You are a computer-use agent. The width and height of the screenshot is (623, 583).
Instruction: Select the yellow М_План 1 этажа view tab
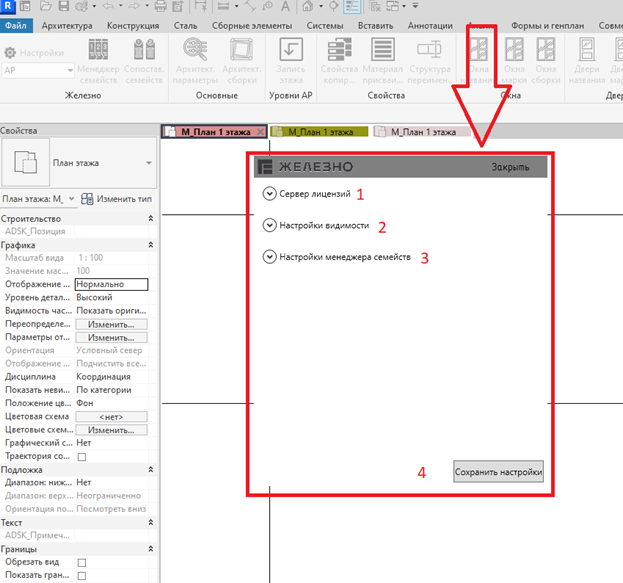tap(319, 132)
